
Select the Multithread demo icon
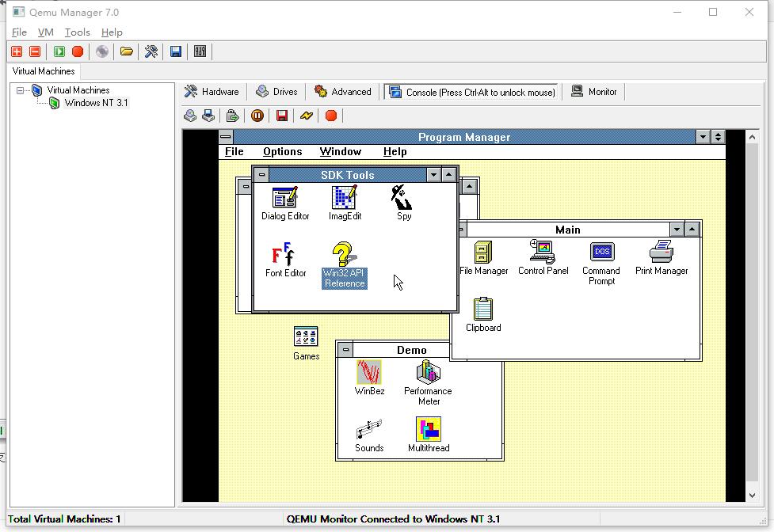429,435
